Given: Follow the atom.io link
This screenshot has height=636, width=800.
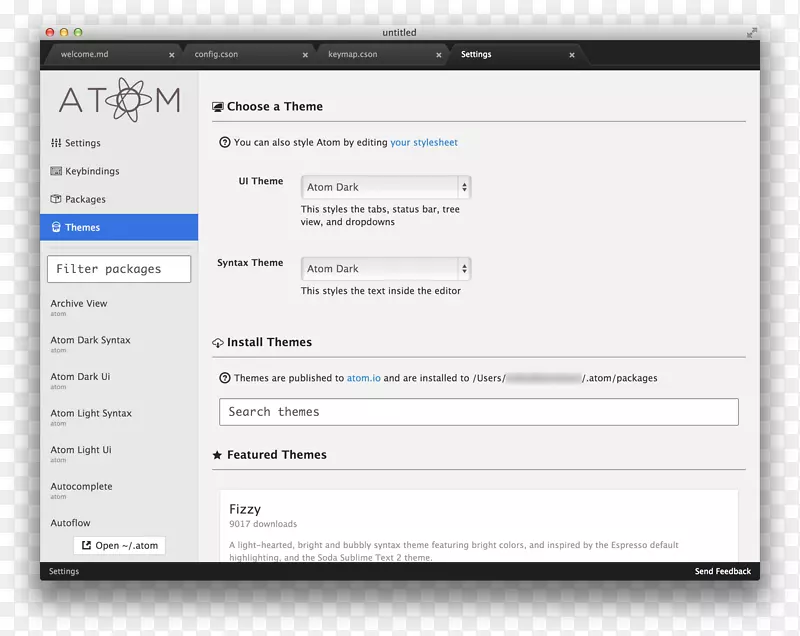Looking at the screenshot, I should tap(364, 378).
